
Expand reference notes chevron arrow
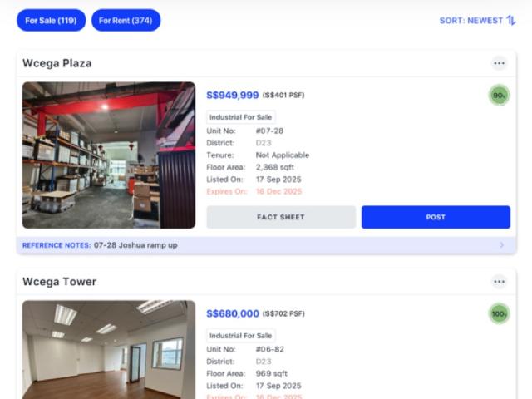pos(502,245)
